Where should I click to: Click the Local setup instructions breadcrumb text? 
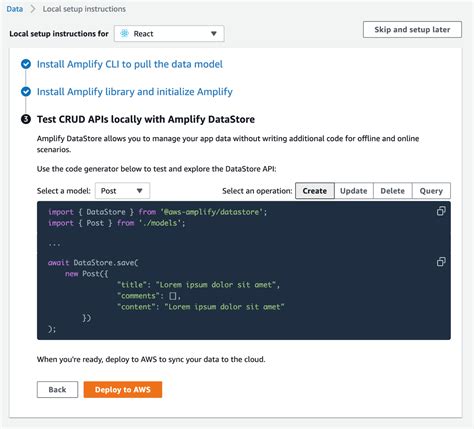point(84,9)
